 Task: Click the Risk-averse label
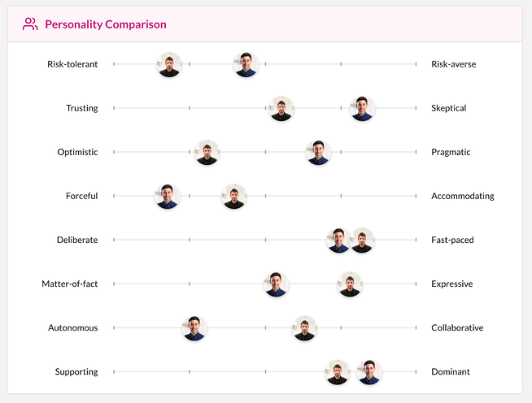pos(454,64)
